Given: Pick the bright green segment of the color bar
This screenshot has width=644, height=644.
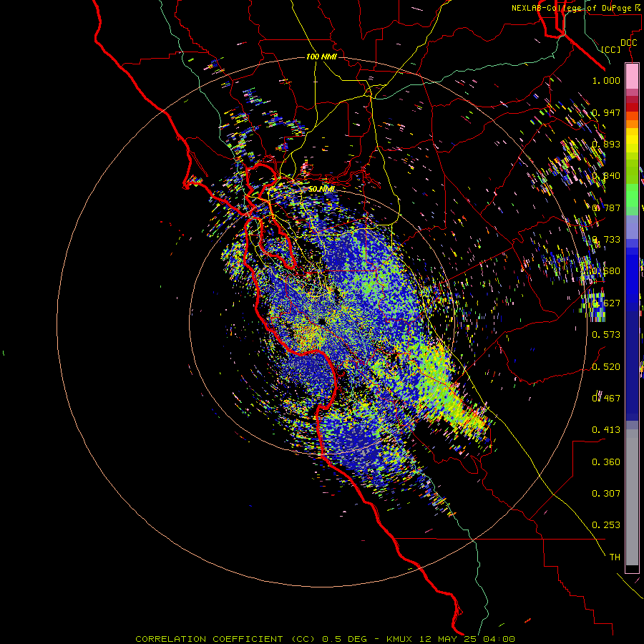Looking at the screenshot, I should 632,195.
